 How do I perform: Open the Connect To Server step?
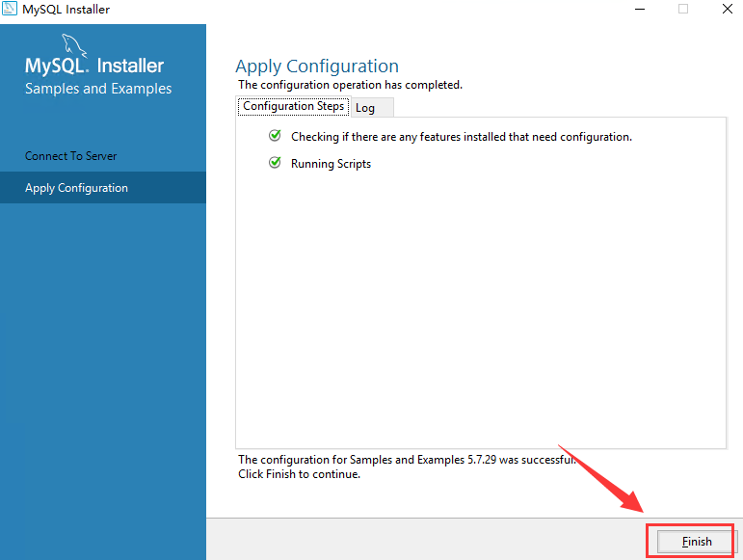(x=70, y=156)
